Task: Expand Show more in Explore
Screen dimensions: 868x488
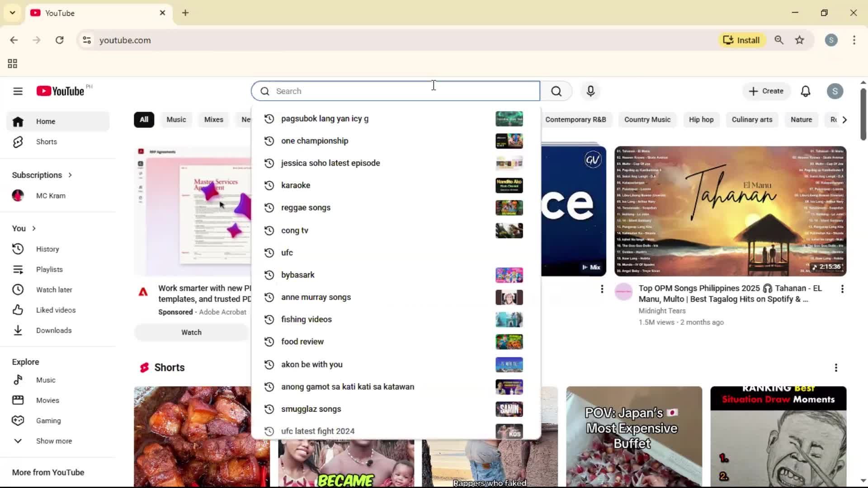Action: tap(53, 441)
